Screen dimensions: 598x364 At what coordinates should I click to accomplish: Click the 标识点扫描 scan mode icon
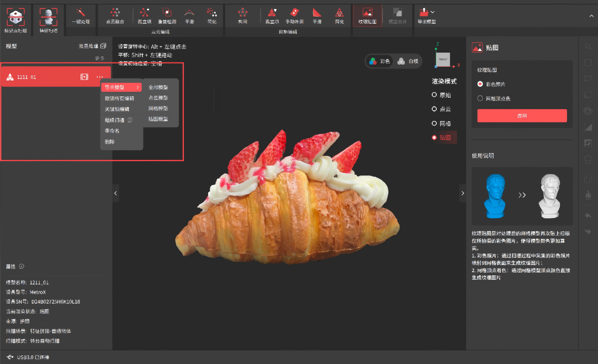[15, 17]
